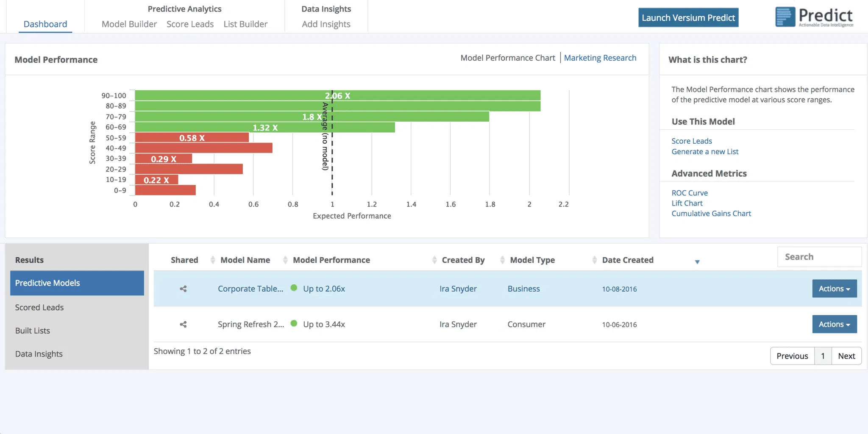868x434 pixels.
Task: Click the Predict logo
Action: 814,17
